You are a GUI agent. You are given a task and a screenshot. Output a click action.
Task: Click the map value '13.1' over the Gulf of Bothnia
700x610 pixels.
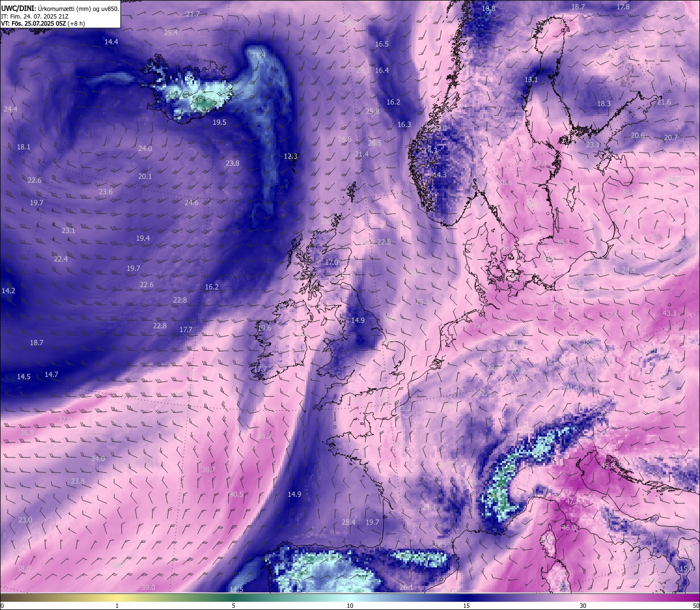531,80
